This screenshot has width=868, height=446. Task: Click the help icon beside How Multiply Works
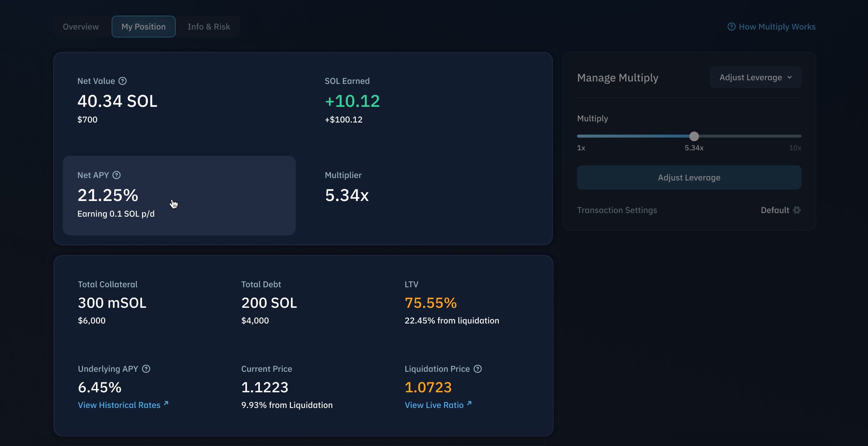tap(731, 27)
